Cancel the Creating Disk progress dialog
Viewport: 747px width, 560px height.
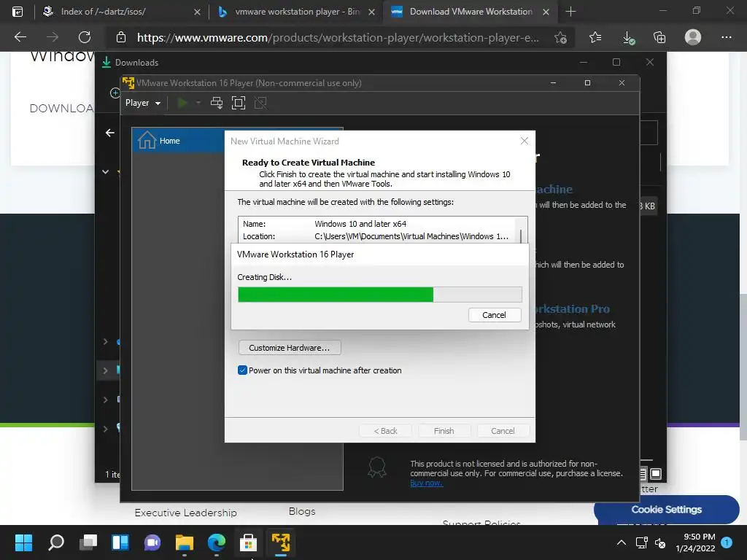pos(494,315)
